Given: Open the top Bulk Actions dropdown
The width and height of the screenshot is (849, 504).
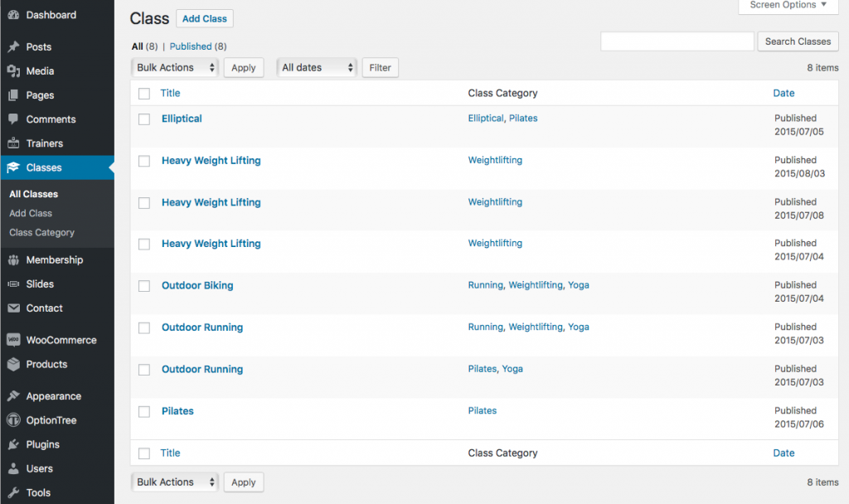Looking at the screenshot, I should (175, 68).
